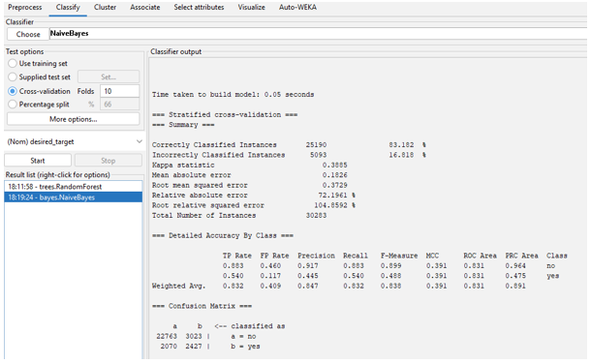Click the Folds input field
The width and height of the screenshot is (591, 364).
point(119,91)
